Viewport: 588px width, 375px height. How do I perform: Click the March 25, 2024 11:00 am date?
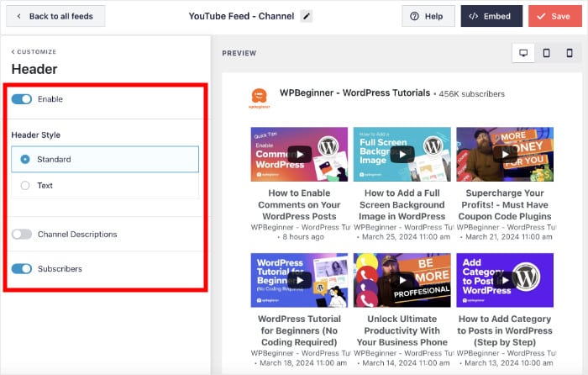[406, 237]
